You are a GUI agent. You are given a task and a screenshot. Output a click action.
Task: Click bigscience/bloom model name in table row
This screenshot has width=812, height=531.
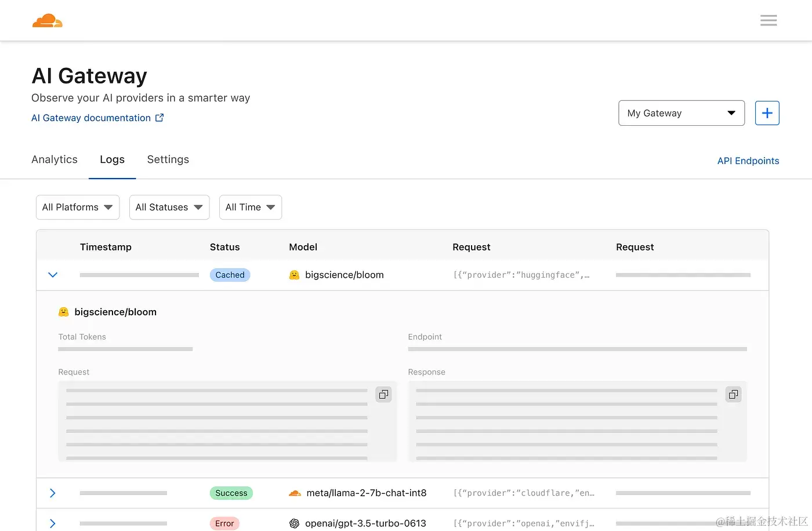(x=345, y=275)
